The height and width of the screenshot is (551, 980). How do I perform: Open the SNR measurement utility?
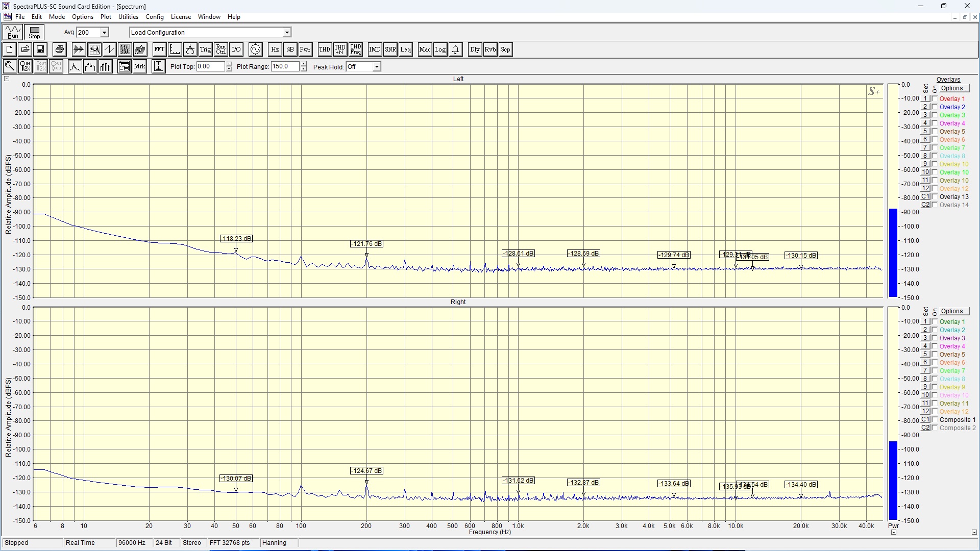coord(390,49)
